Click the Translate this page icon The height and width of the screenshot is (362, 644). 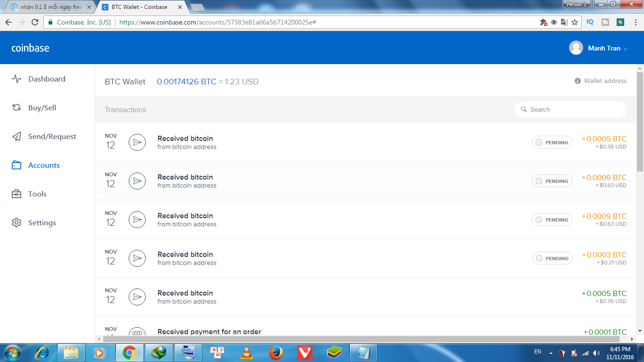point(564,22)
